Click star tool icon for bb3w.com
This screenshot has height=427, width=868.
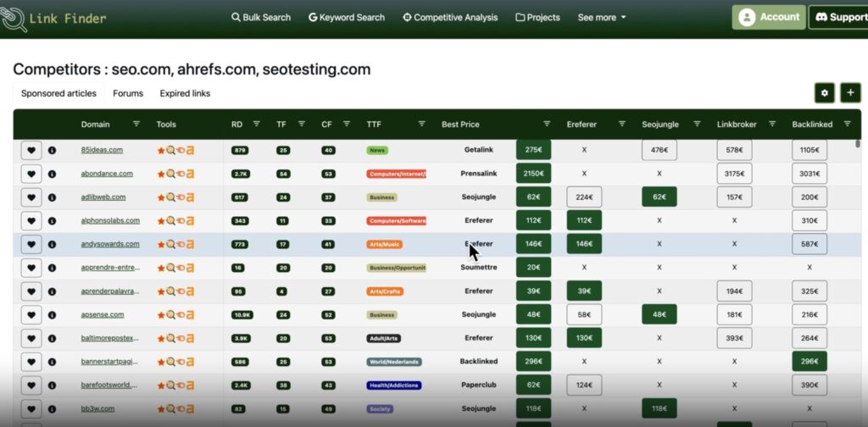161,408
